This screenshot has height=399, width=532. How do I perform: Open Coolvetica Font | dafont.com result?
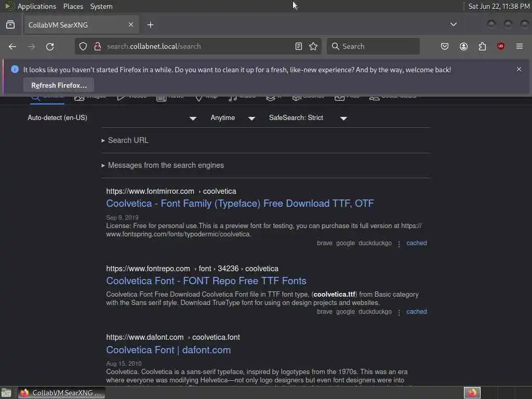[168, 350]
